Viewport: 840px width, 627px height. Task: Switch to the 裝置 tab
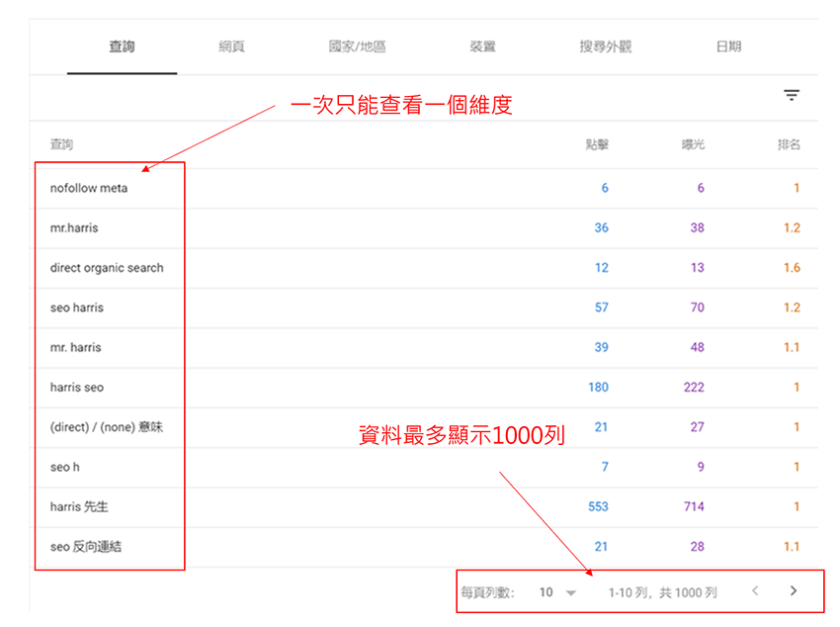coord(482,46)
